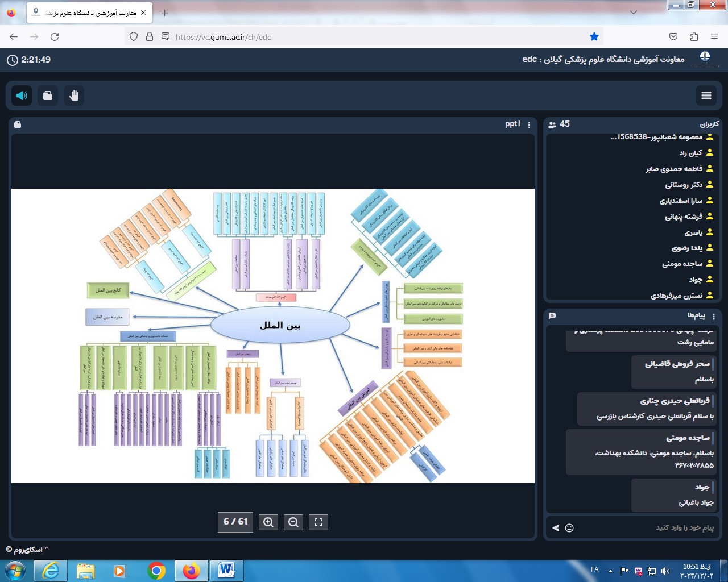Click the chat bubble icon in messages header
This screenshot has height=582, width=728.
coord(552,315)
